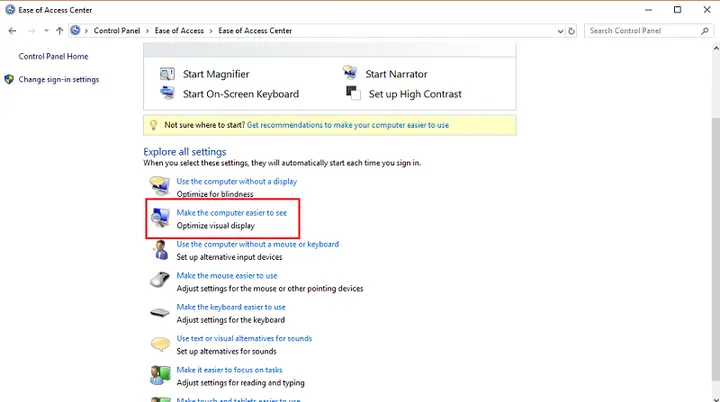Screen dimensions: 720x402
Task: Open Control Panel breadcrumb
Action: pos(117,30)
